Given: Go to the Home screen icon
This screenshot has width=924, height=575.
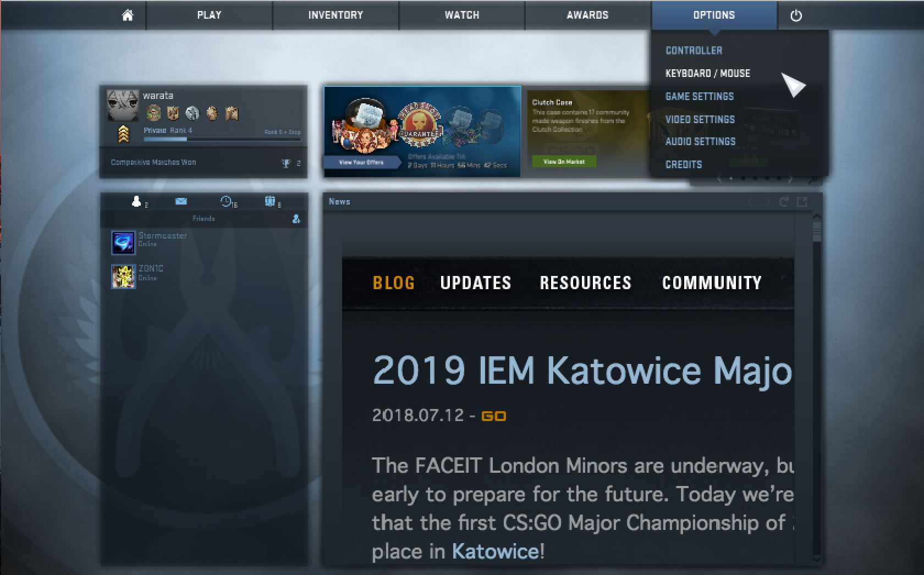Looking at the screenshot, I should click(127, 15).
